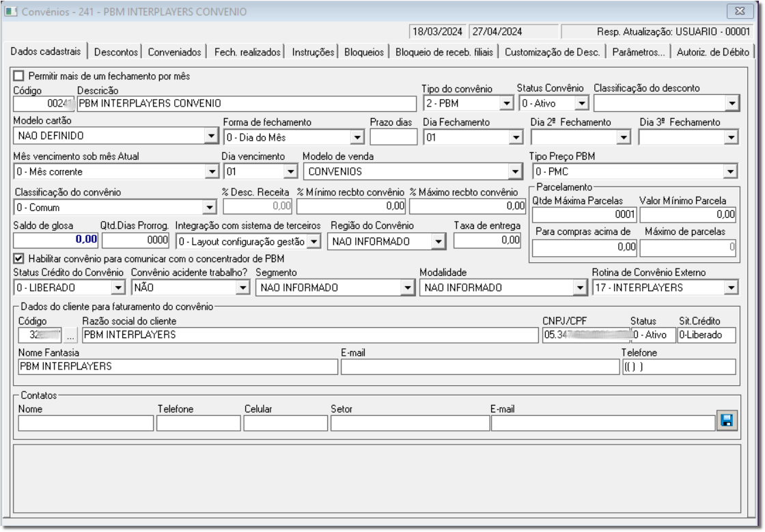
Task: Switch to the Instruções tab
Action: 314,52
